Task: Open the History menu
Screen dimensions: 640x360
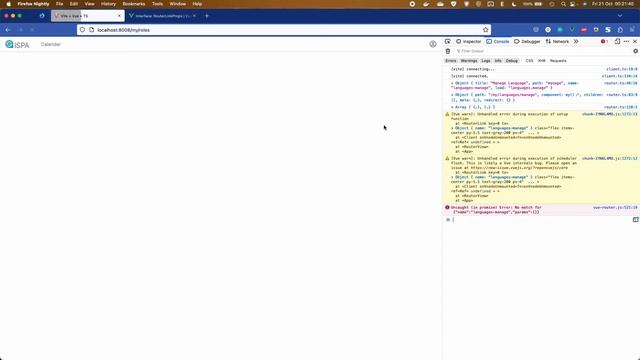Action: (108, 4)
